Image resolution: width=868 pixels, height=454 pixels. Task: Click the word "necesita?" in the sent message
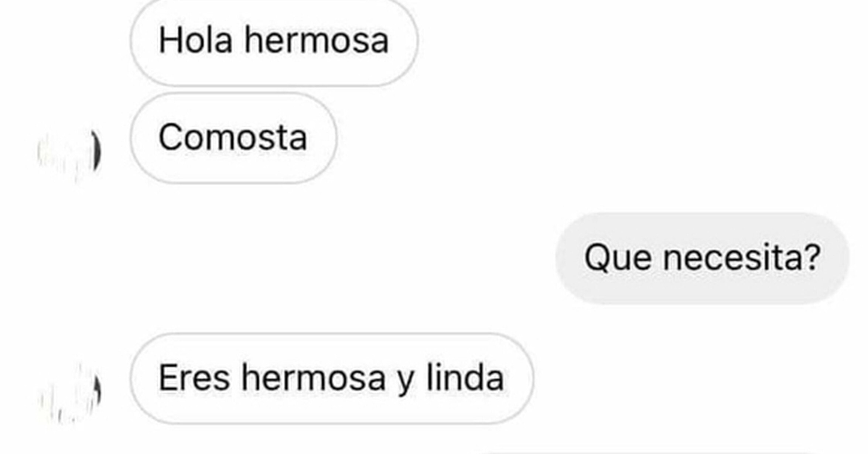[x=742, y=257]
